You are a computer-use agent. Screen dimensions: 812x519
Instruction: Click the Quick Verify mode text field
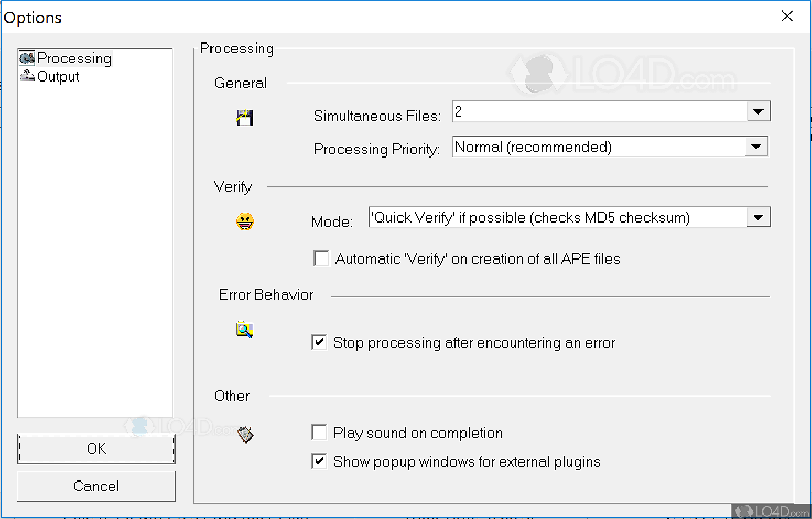click(556, 218)
